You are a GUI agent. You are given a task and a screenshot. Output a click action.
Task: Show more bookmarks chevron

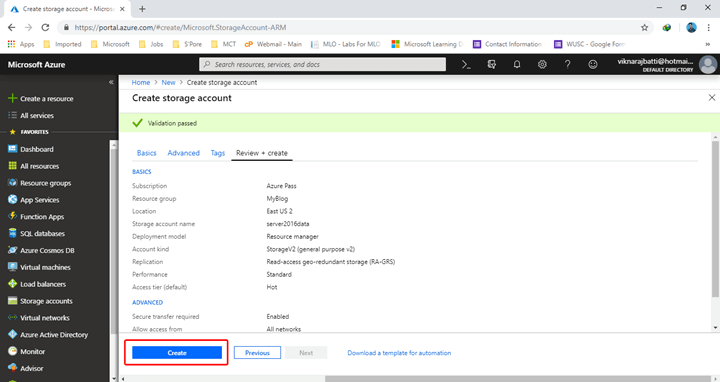click(708, 44)
